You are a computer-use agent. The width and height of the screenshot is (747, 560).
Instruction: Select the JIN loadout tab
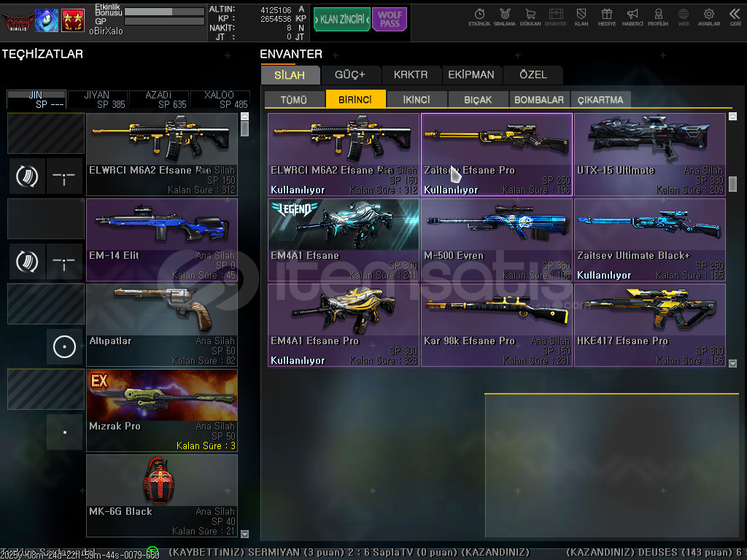pyautogui.click(x=36, y=99)
